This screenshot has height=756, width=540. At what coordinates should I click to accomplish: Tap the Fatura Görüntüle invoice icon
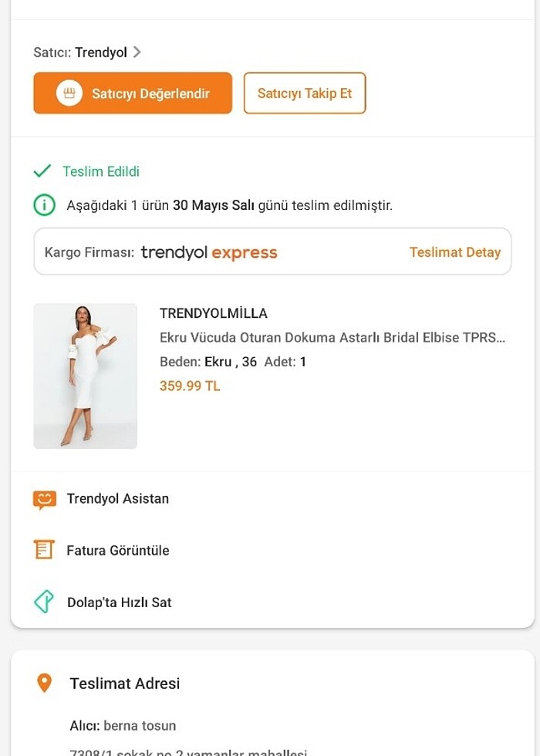pyautogui.click(x=44, y=550)
